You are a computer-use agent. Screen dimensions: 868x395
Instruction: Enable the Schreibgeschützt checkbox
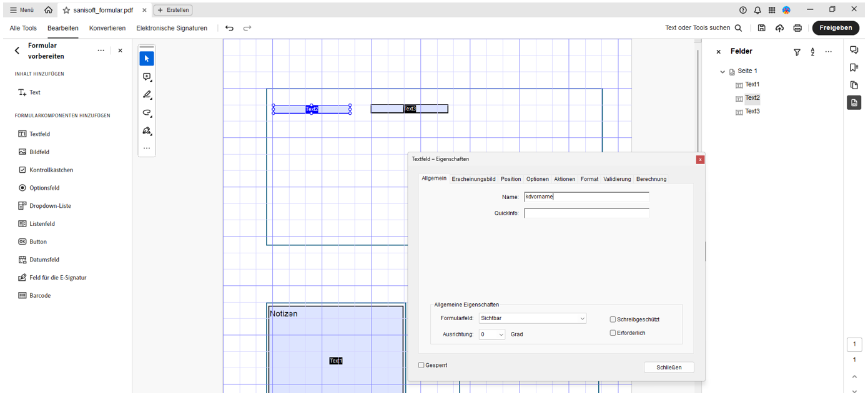[613, 319]
